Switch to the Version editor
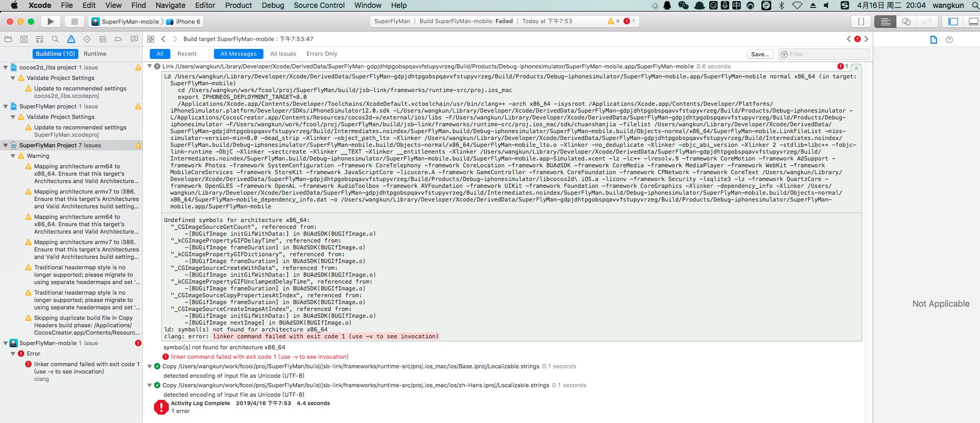Viewport: 980px width, 423px height. [x=926, y=22]
